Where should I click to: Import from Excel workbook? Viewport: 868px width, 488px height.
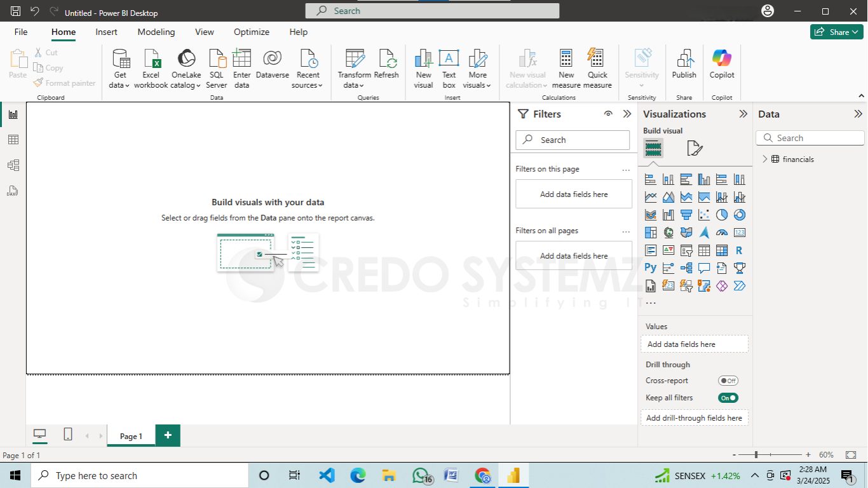pos(151,69)
